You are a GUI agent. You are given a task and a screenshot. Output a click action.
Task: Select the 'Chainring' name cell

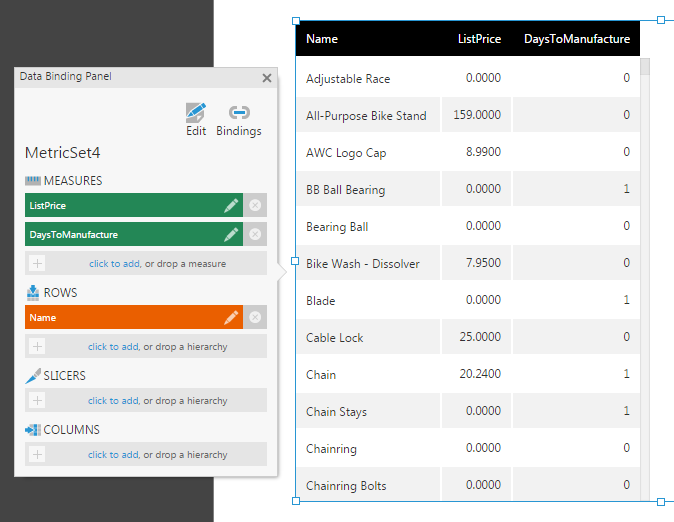pos(368,448)
